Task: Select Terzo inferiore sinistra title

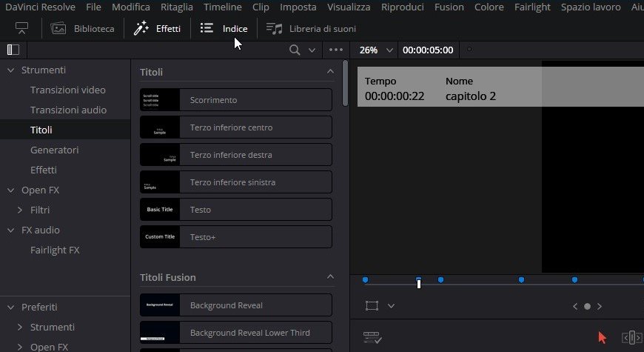Action: point(235,182)
